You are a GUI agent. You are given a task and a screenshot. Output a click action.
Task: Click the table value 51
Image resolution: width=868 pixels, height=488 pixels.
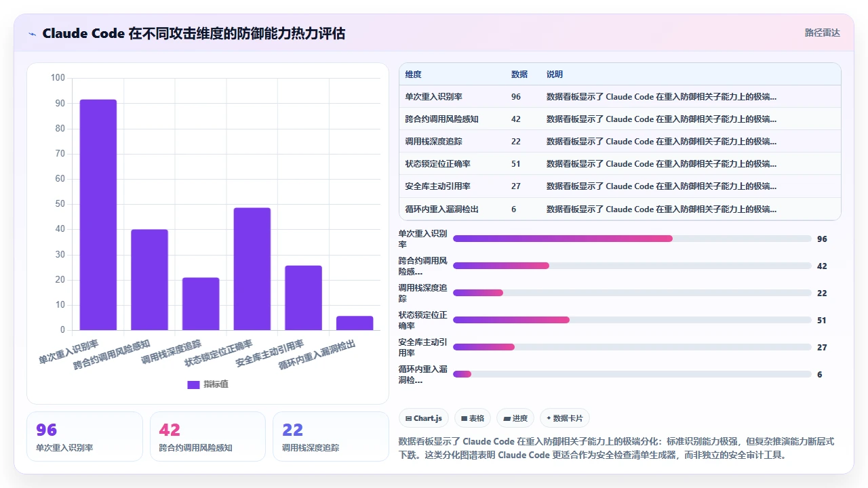point(516,164)
